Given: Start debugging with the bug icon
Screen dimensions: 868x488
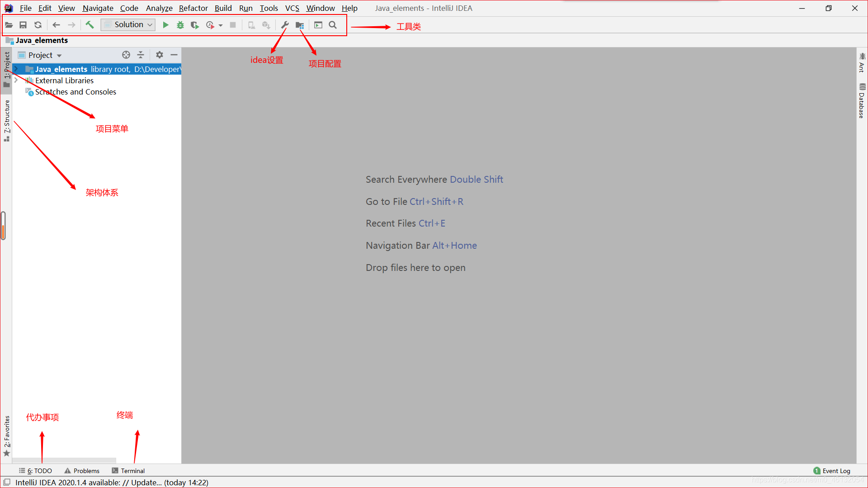Looking at the screenshot, I should click(180, 25).
